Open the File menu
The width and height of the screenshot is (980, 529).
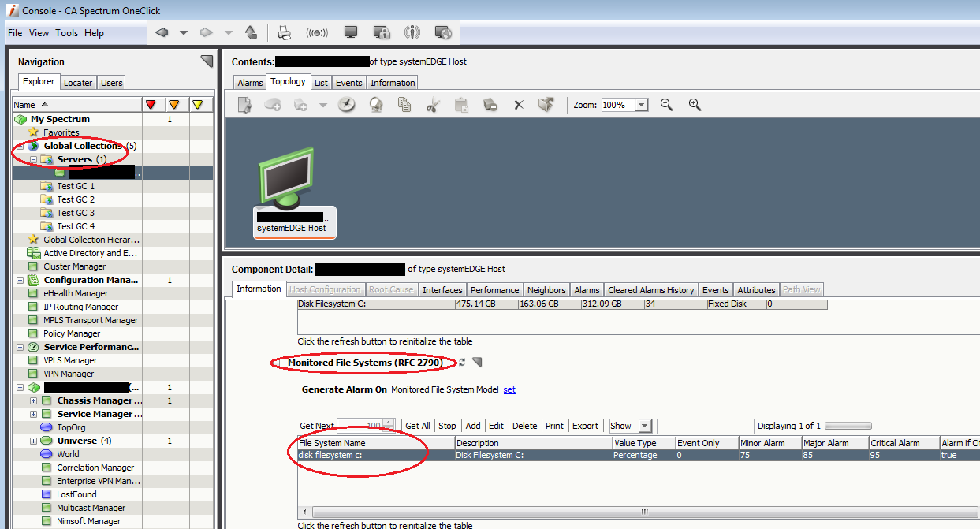click(x=15, y=33)
